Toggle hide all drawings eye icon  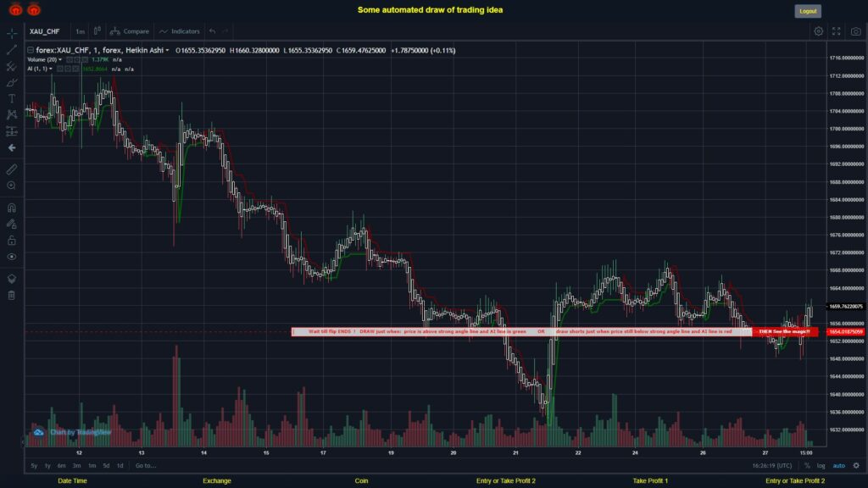click(12, 257)
